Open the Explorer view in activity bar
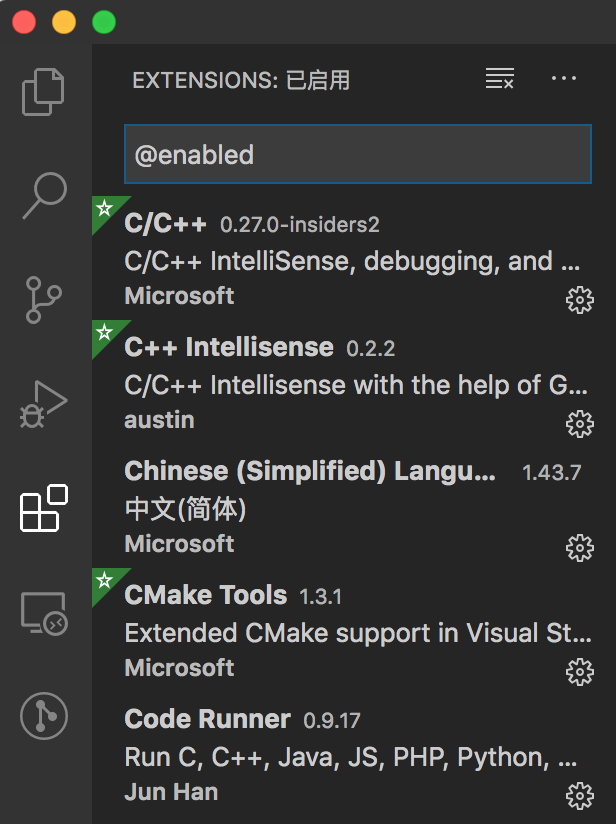 tap(44, 91)
